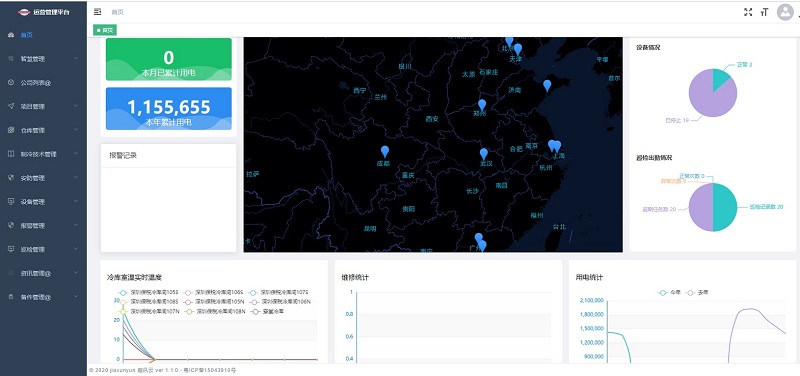Expand 报警管理 chevron in sidebar
800x376 pixels.
[x=76, y=225]
